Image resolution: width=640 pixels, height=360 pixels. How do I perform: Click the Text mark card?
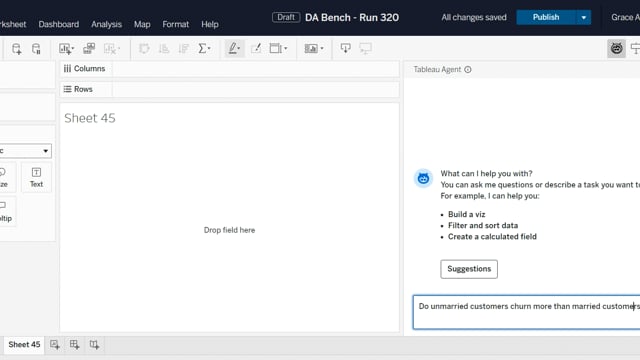click(x=36, y=178)
